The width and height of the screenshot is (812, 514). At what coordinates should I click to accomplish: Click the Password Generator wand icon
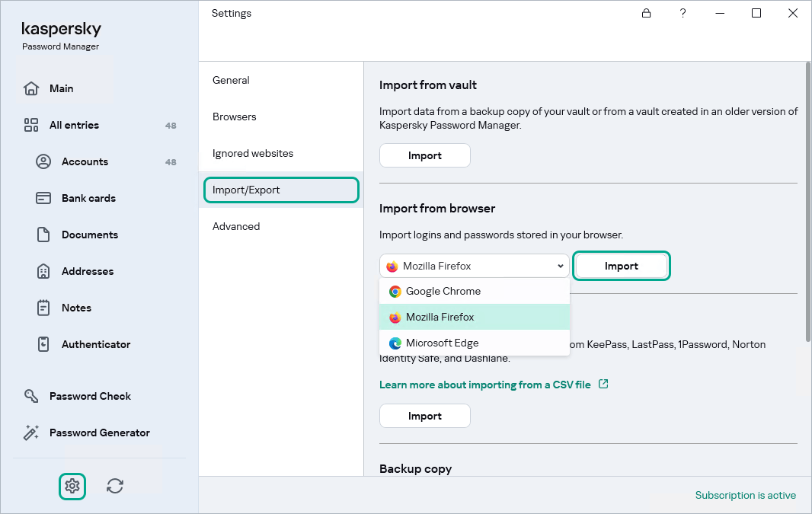click(x=31, y=433)
